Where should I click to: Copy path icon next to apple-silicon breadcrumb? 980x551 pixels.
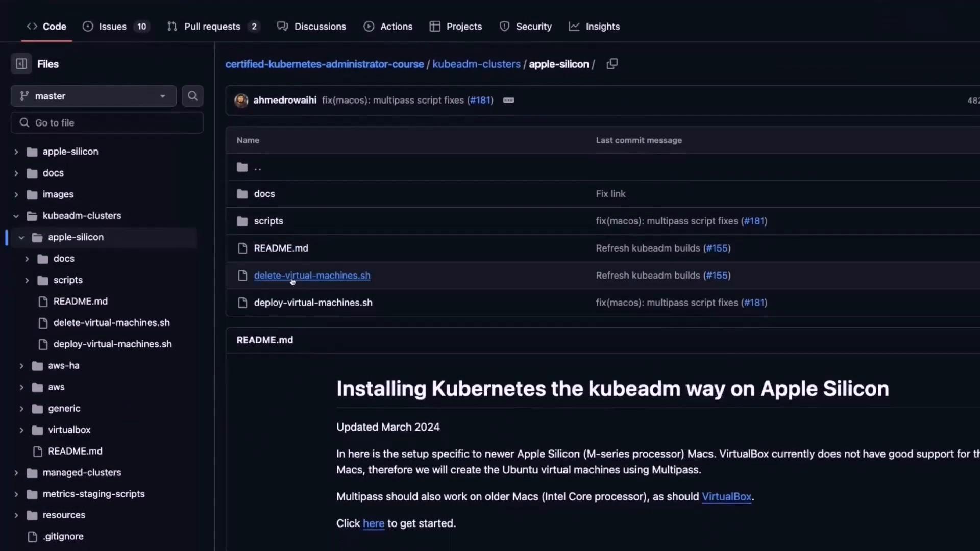[612, 64]
